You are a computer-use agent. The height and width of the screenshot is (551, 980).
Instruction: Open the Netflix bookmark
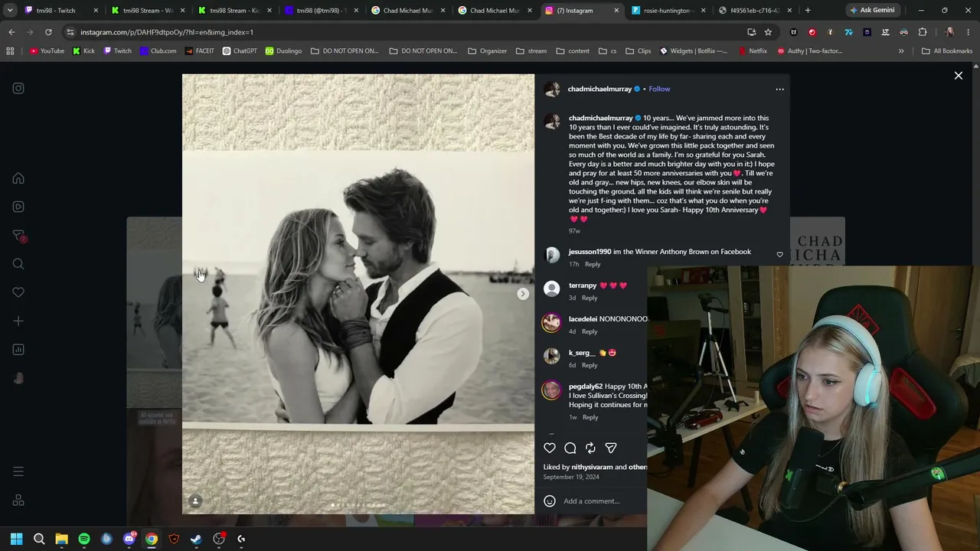tap(753, 51)
